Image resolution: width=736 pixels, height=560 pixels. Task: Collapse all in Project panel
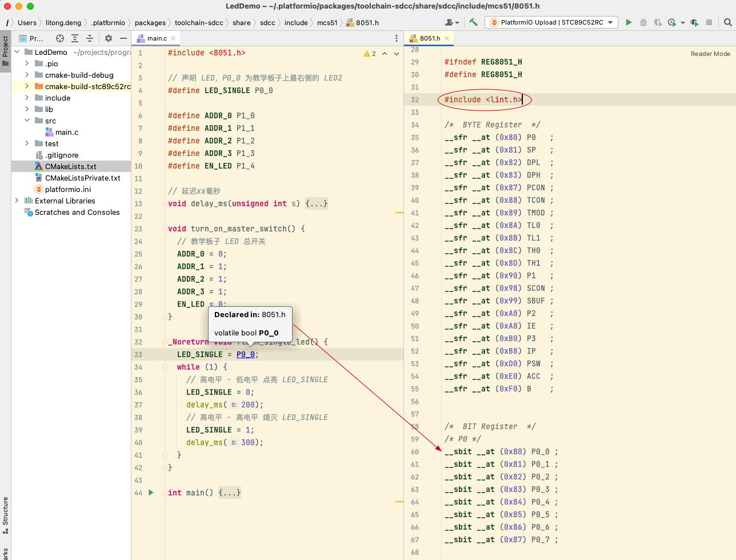tap(90, 38)
